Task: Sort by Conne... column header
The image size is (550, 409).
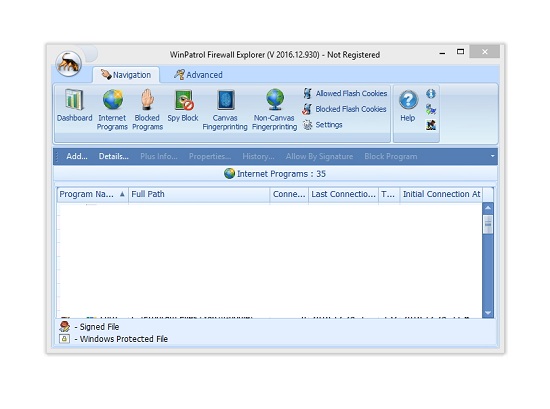Action: pyautogui.click(x=289, y=194)
